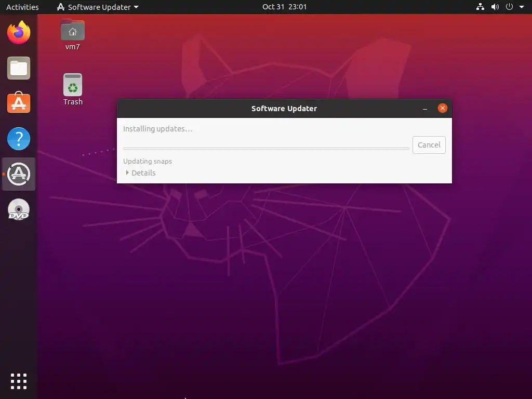Open Firefox from the dock
The width and height of the screenshot is (532, 399).
pyautogui.click(x=19, y=33)
